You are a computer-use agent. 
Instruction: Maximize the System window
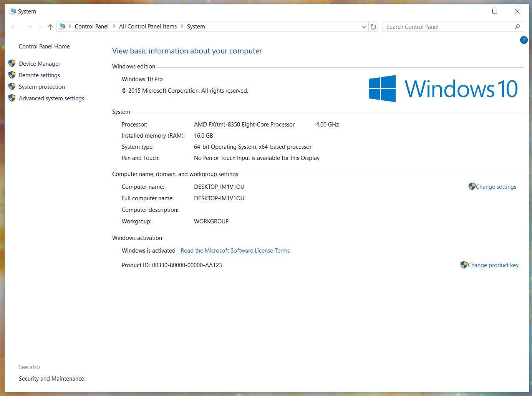[495, 11]
